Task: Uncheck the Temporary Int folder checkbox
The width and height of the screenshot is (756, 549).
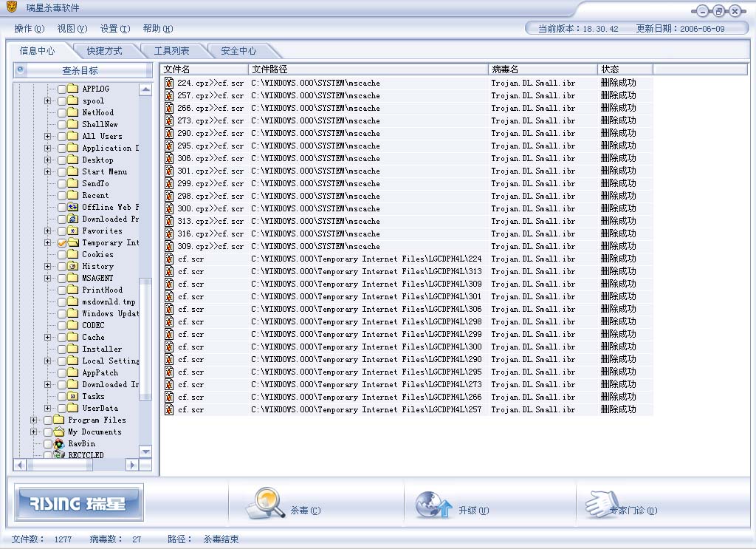Action: point(62,242)
